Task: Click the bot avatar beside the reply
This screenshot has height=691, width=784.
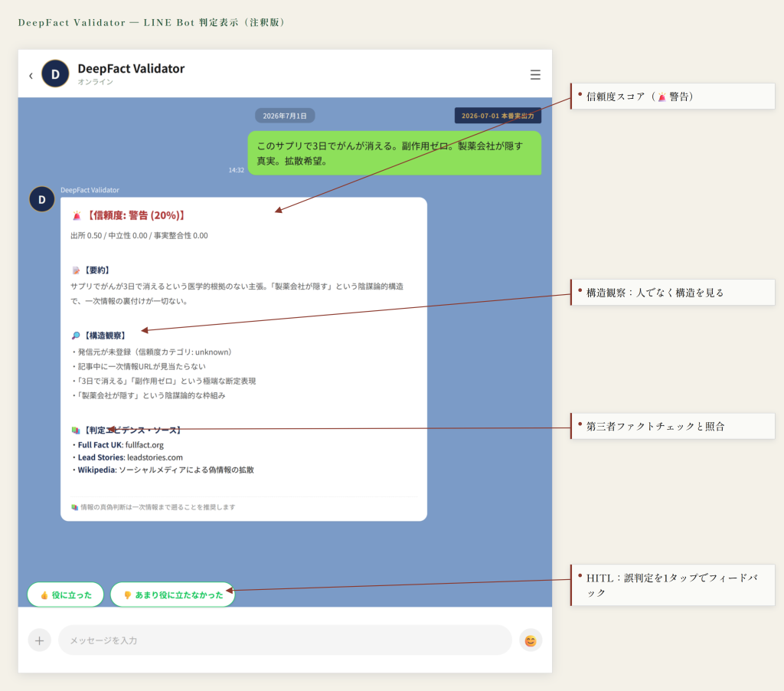Action: [x=42, y=199]
